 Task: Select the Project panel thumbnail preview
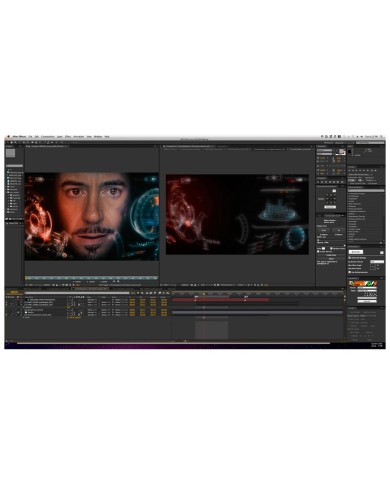[11, 153]
